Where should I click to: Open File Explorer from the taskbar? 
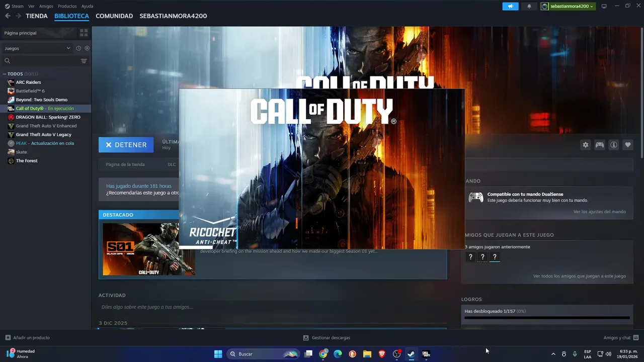[x=367, y=354]
